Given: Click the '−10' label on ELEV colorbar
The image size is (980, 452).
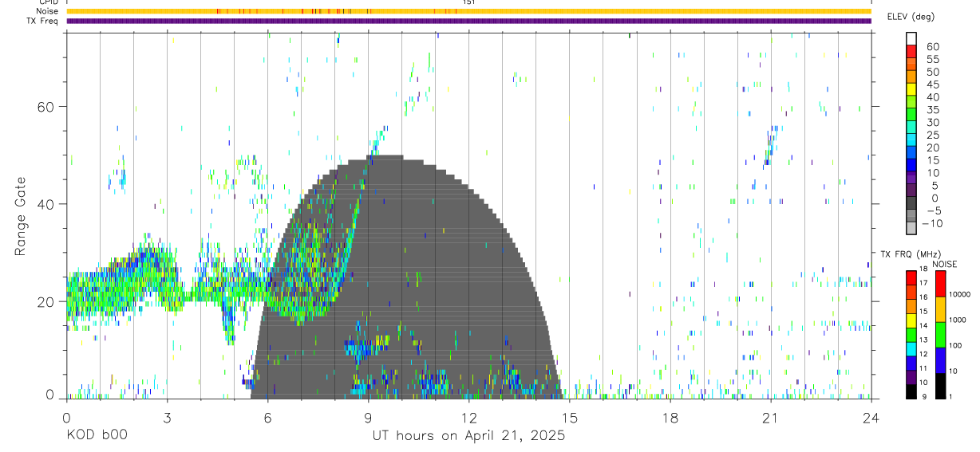Looking at the screenshot, I should 931,224.
